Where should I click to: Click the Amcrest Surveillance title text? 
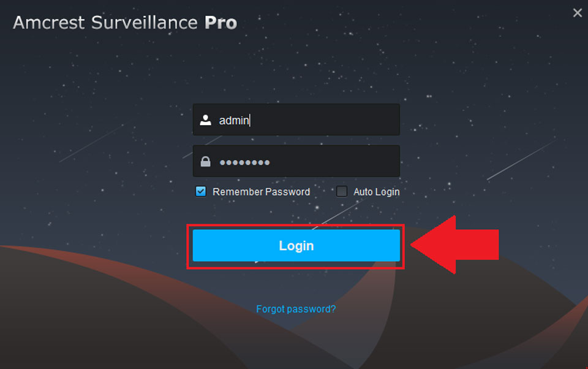pyautogui.click(x=105, y=23)
